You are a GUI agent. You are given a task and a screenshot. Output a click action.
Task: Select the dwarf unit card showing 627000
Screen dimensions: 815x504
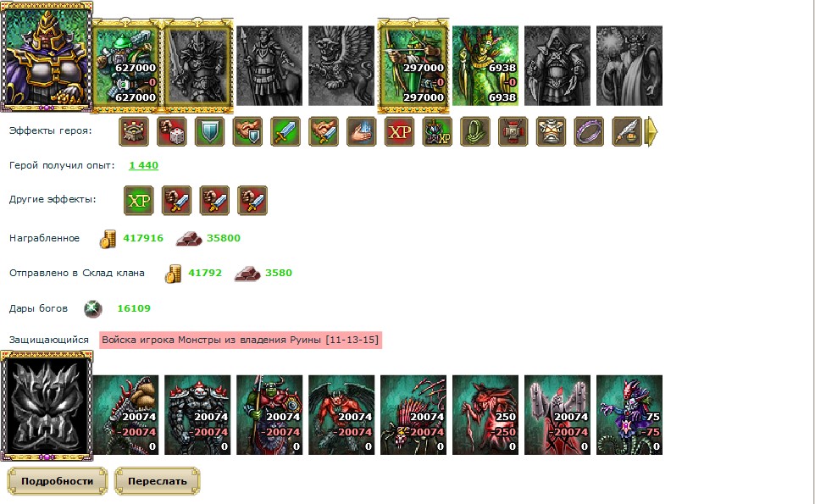[x=126, y=66]
